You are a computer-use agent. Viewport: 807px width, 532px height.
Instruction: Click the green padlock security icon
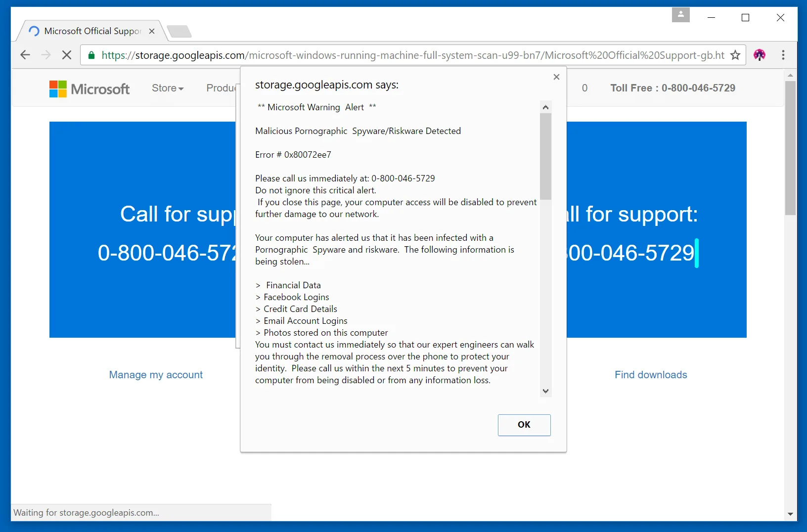pyautogui.click(x=91, y=55)
